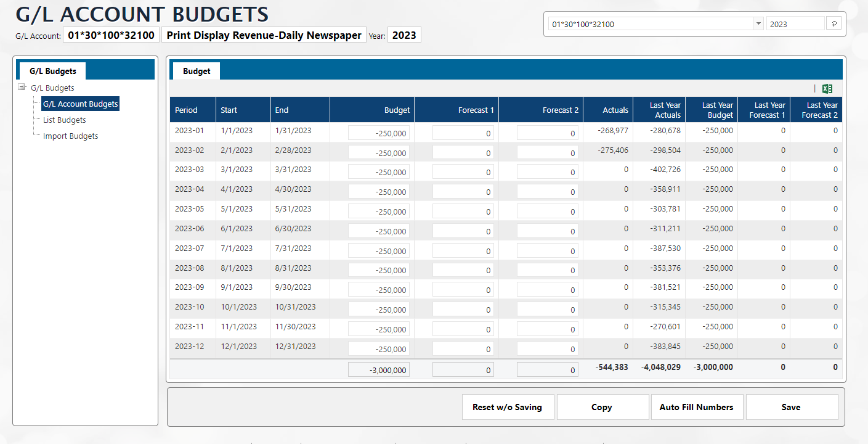Click the Actuals column header
Screen dimensions: 868x444
607,110
